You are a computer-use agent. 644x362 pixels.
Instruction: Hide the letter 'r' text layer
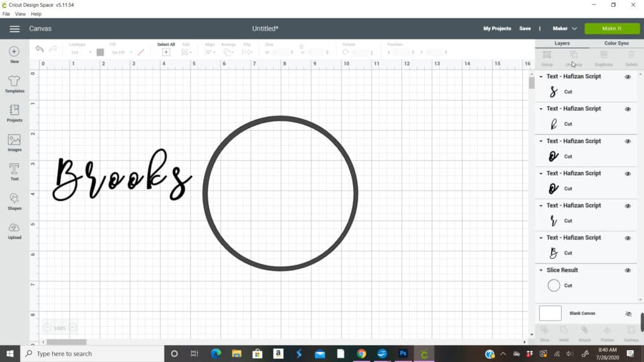(x=628, y=206)
